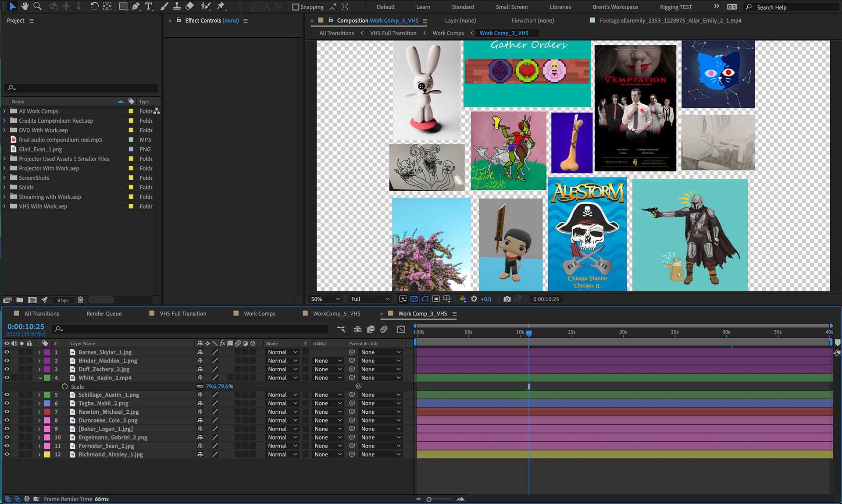Select the Rotation tool
Viewport: 842px width, 504px height.
(94, 6)
